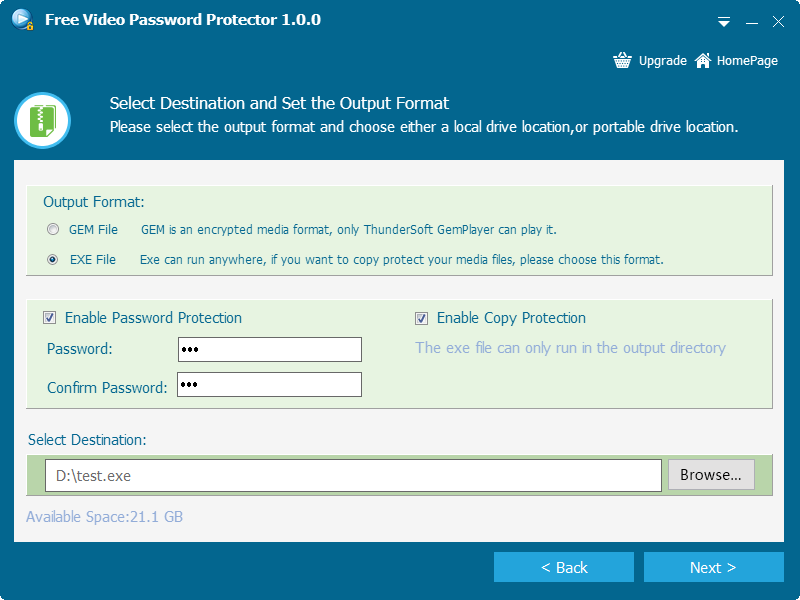Click the Password input field
The height and width of the screenshot is (600, 800).
[x=269, y=349]
